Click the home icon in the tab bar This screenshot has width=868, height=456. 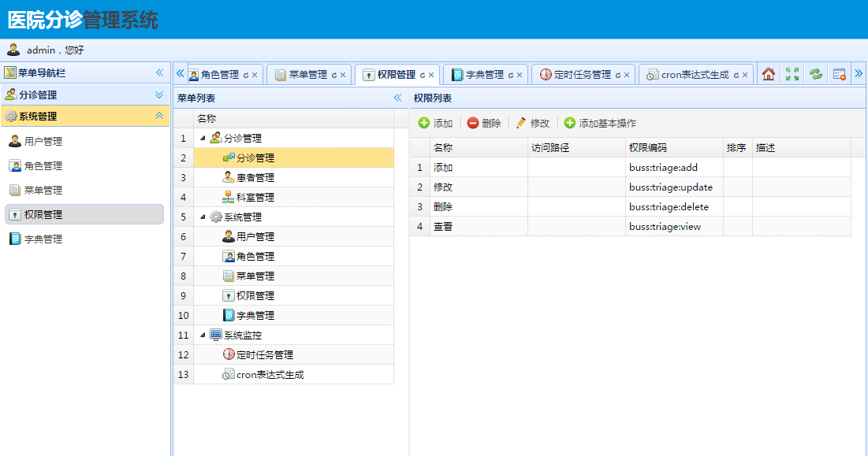coord(769,74)
